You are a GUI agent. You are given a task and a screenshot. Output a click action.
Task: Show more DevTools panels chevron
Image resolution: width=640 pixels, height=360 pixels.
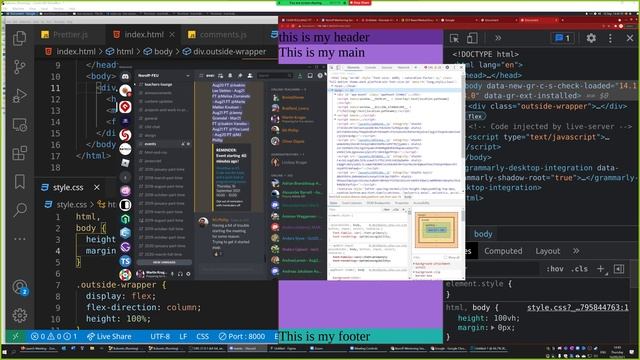click(498, 38)
